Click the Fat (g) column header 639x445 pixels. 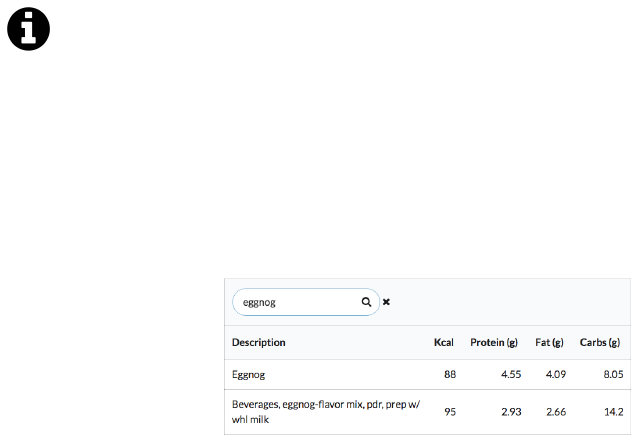(550, 342)
